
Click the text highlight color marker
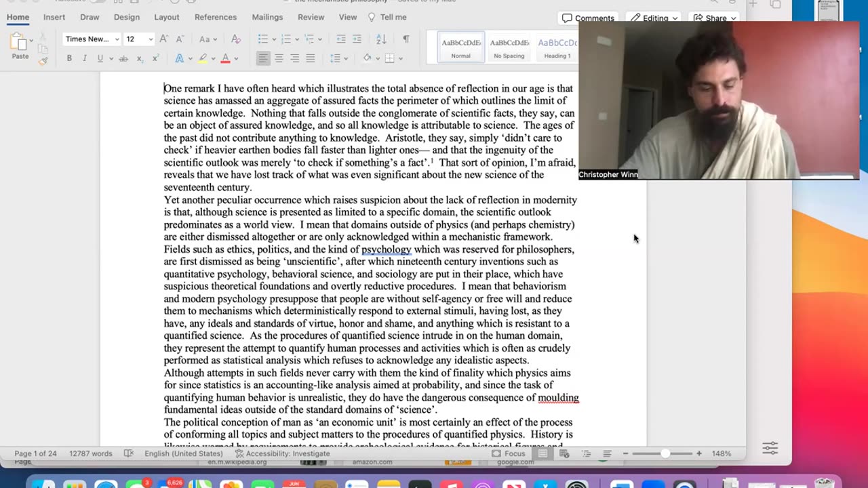point(203,59)
